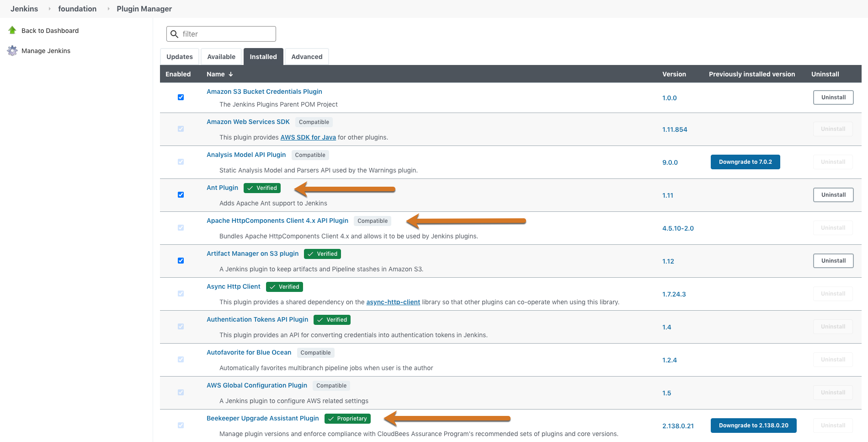868x442 pixels.
Task: Open Analysis Model API Plugin link
Action: click(x=246, y=155)
